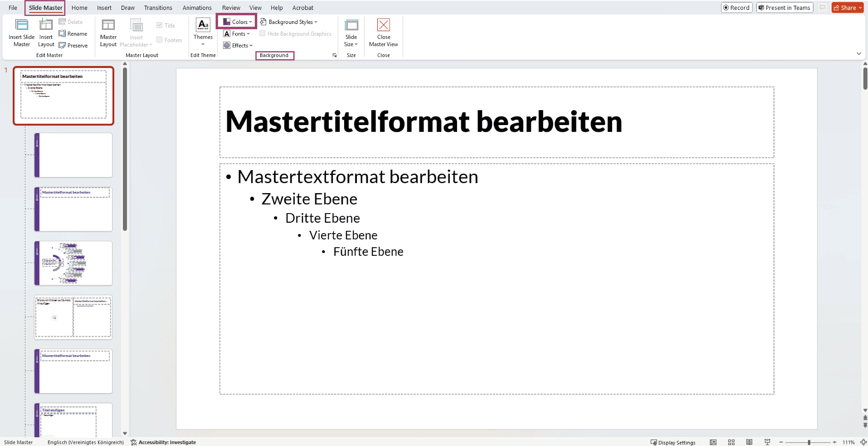
Task: Open the Help tab
Action: coord(276,8)
